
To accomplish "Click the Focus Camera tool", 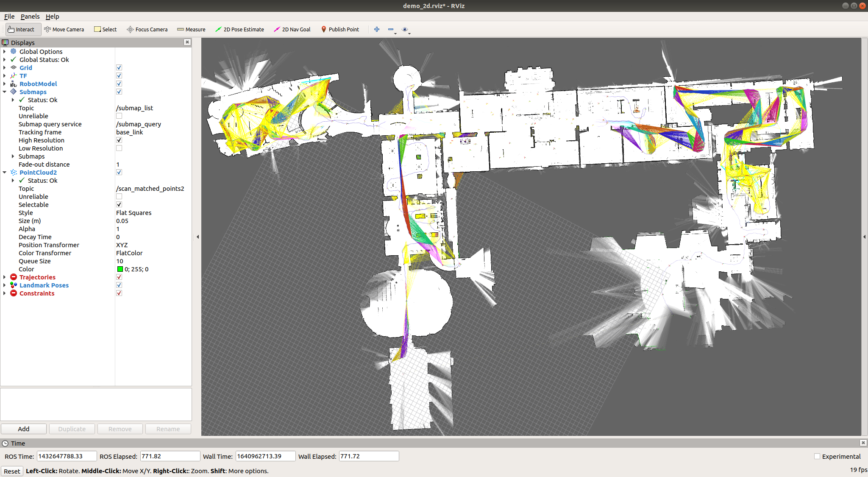I will click(x=147, y=29).
